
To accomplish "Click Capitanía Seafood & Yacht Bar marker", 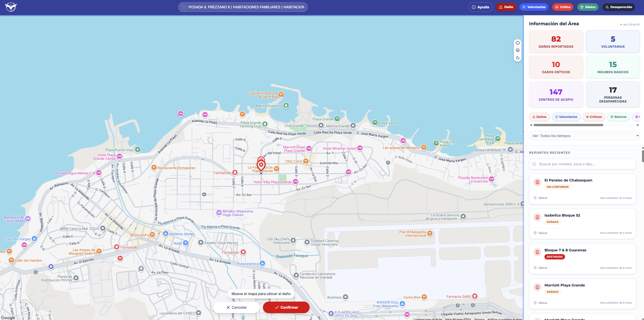I will point(281,95).
